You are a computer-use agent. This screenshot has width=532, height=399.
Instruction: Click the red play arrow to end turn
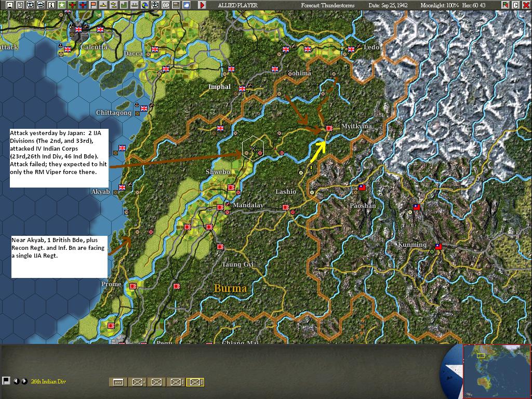click(x=202, y=5)
